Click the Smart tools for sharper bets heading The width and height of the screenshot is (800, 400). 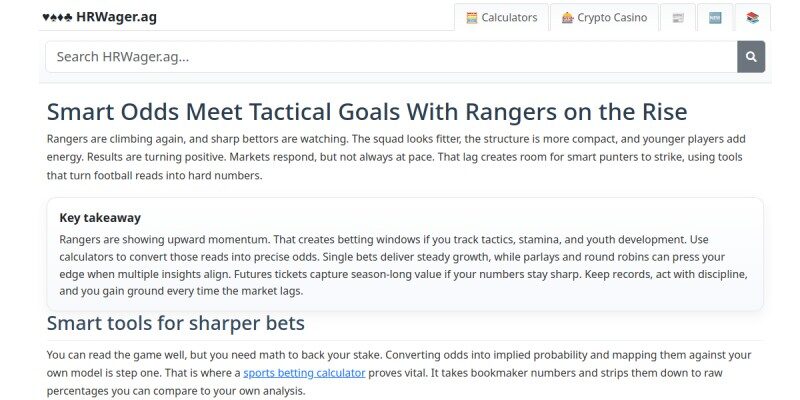tap(176, 323)
